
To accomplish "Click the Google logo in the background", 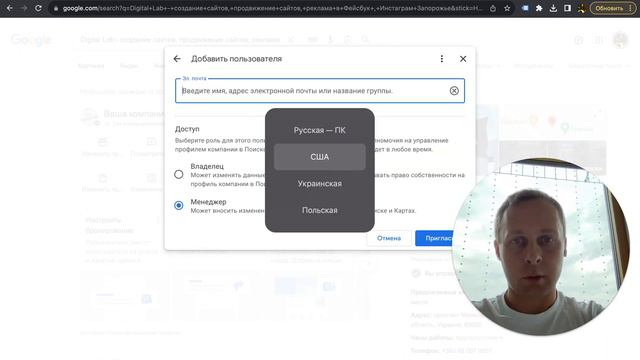I will click(x=31, y=40).
